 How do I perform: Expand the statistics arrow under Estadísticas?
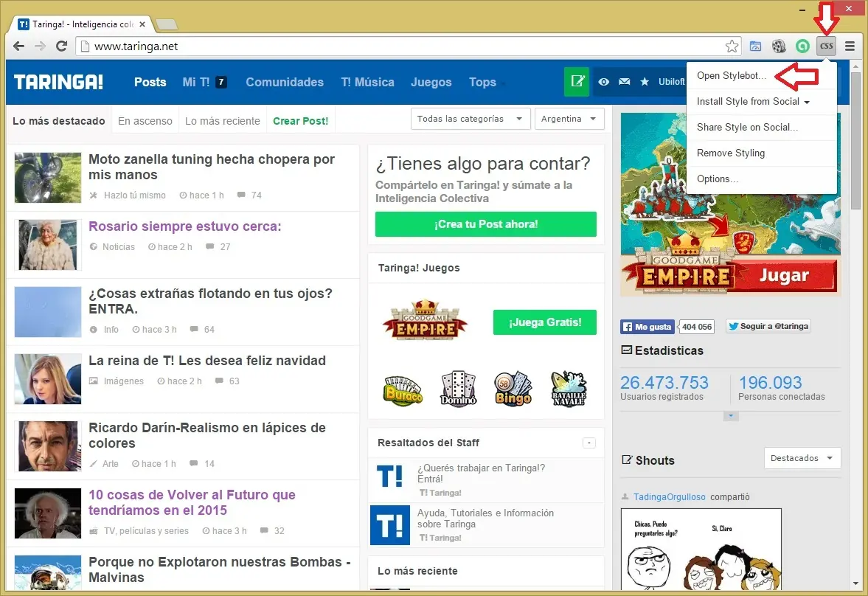click(731, 416)
